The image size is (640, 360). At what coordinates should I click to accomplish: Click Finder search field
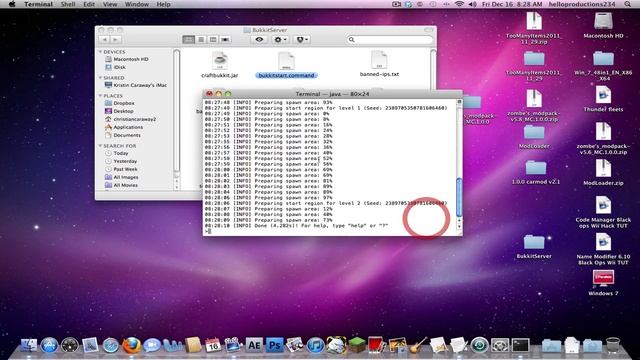pos(389,40)
